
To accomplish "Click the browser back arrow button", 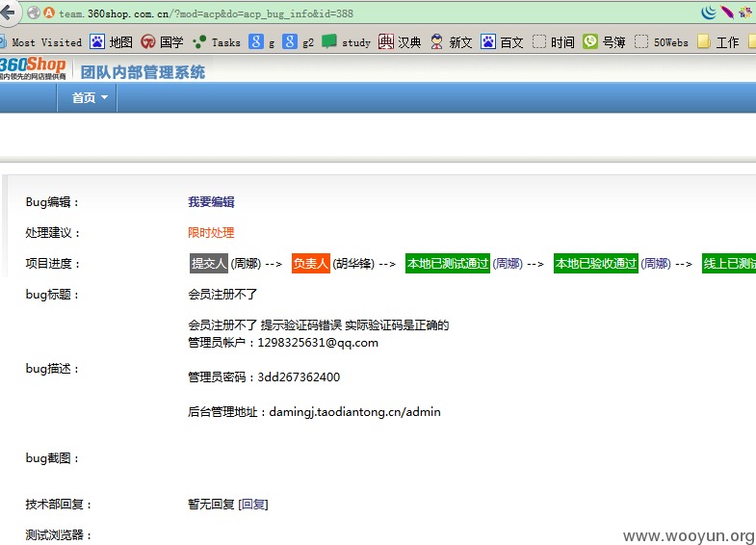I will [8, 13].
